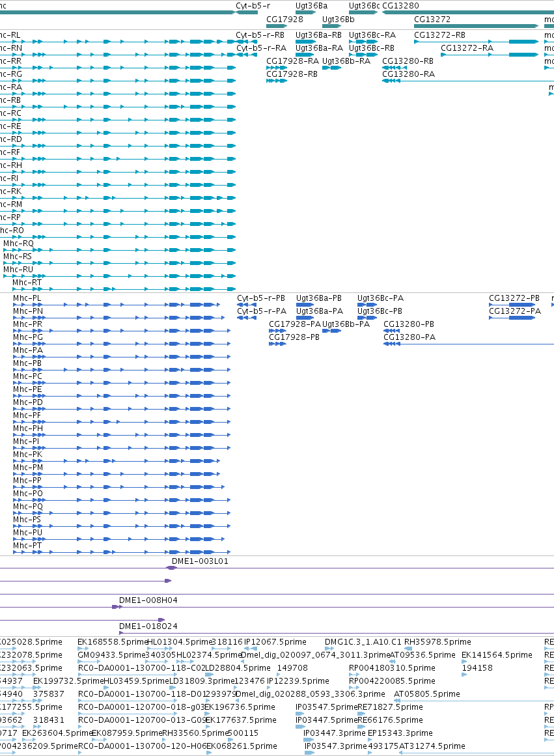The width and height of the screenshot is (554, 756).
Task: Select transcript Cyt-b5-r-RA label
Action: point(261,48)
